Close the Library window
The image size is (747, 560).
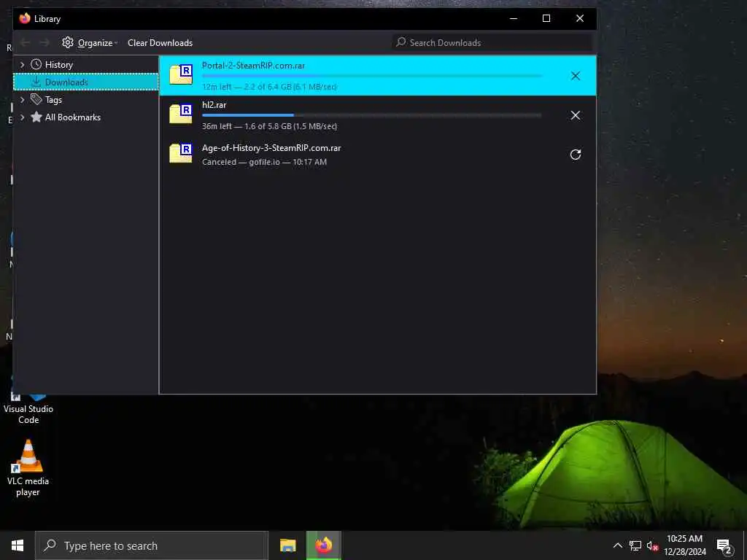pos(580,18)
